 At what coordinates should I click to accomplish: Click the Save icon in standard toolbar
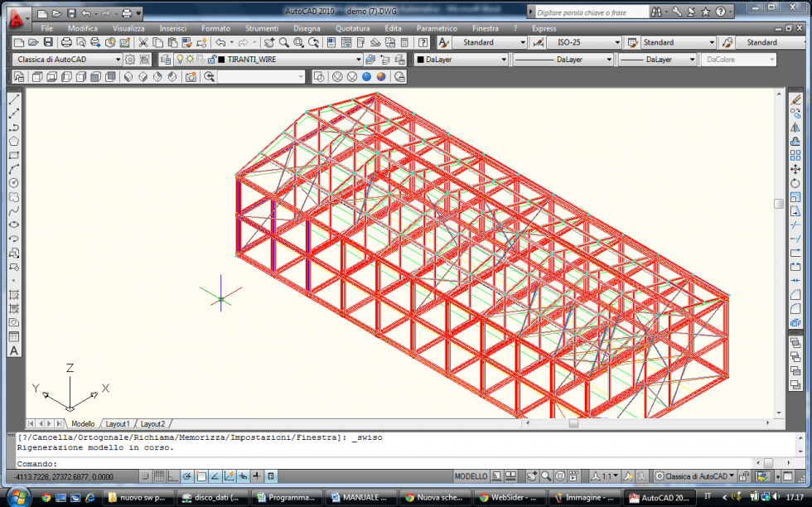48,42
